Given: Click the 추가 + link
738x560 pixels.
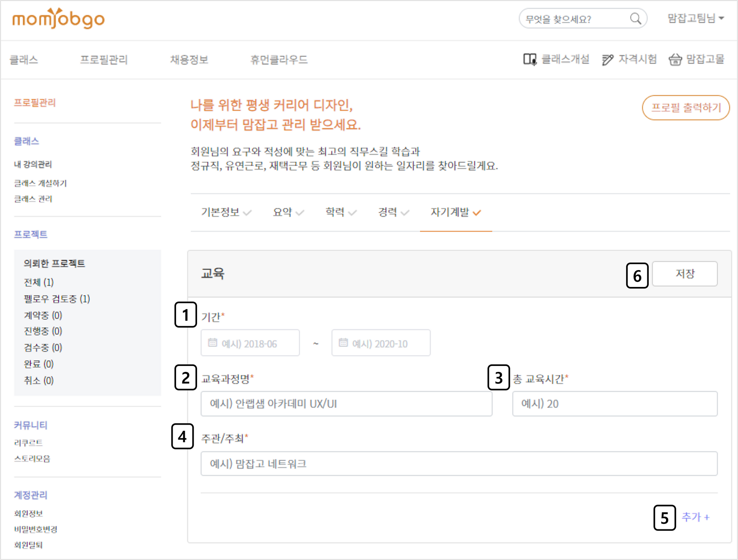Looking at the screenshot, I should [695, 517].
